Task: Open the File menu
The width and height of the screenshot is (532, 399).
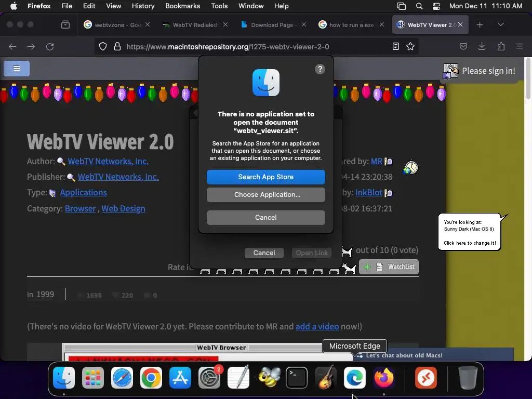Action: 67,6
